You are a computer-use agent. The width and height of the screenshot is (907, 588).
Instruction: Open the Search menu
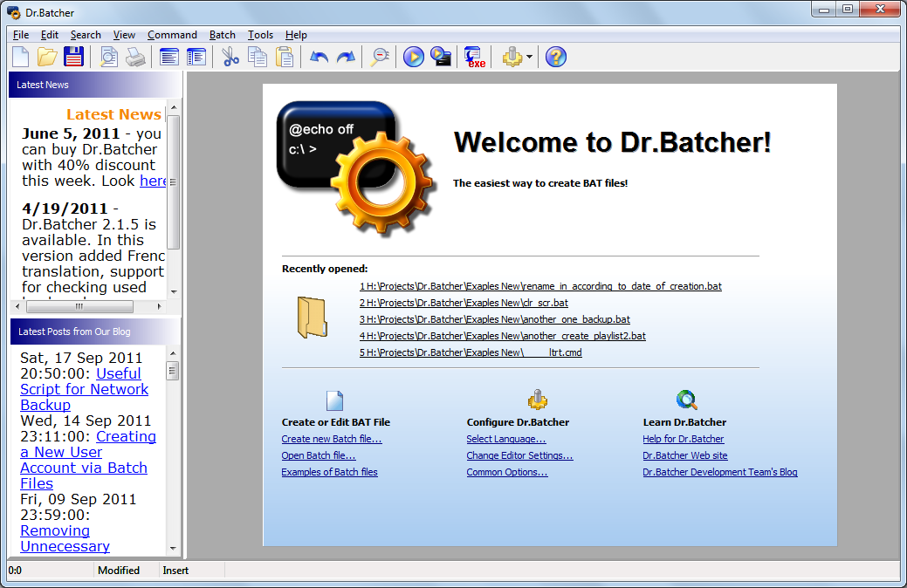coord(86,35)
